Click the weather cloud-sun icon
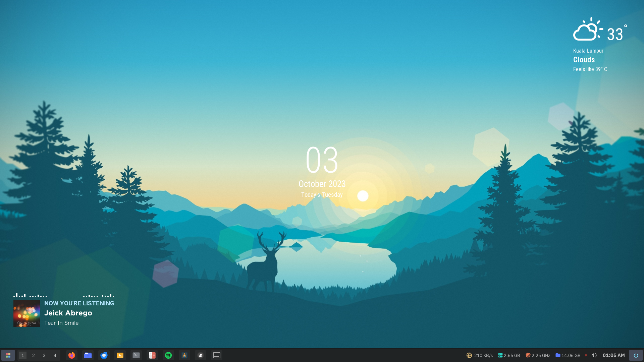Screen dimensions: 644x362 pyautogui.click(x=588, y=29)
